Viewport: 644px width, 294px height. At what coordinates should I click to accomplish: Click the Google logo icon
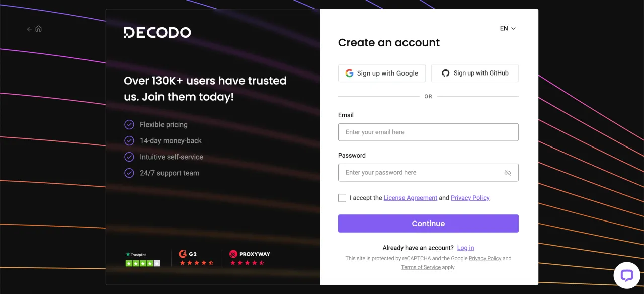pos(349,73)
